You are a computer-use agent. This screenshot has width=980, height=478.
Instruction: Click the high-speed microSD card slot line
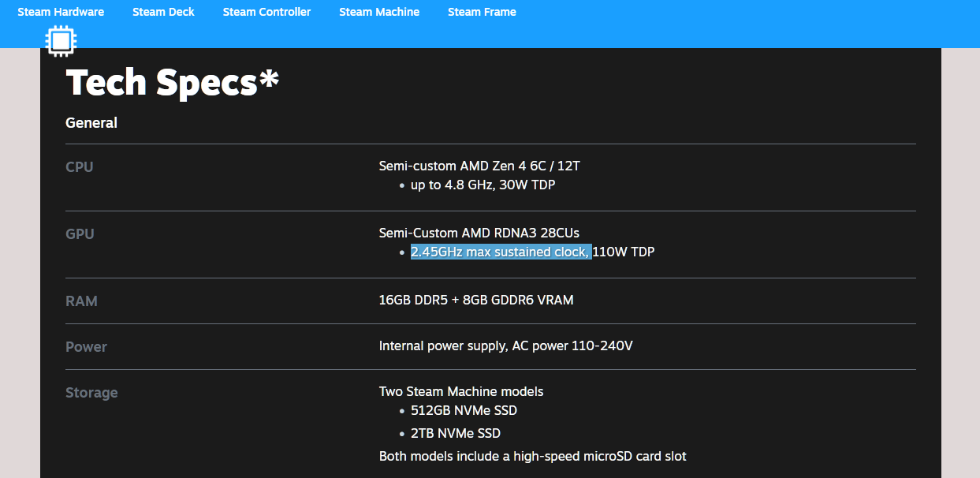coord(533,457)
